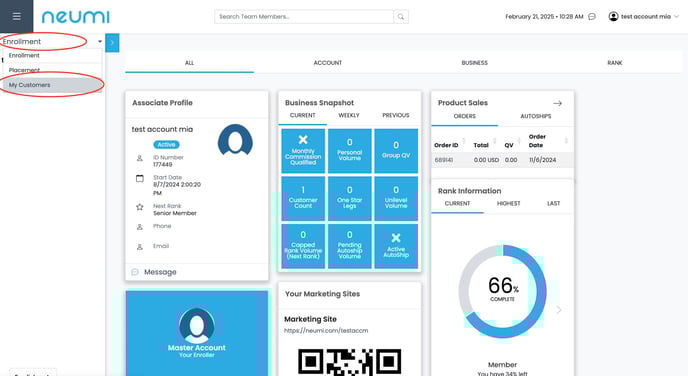Select Enrollment option in dropdown list

[52, 56]
